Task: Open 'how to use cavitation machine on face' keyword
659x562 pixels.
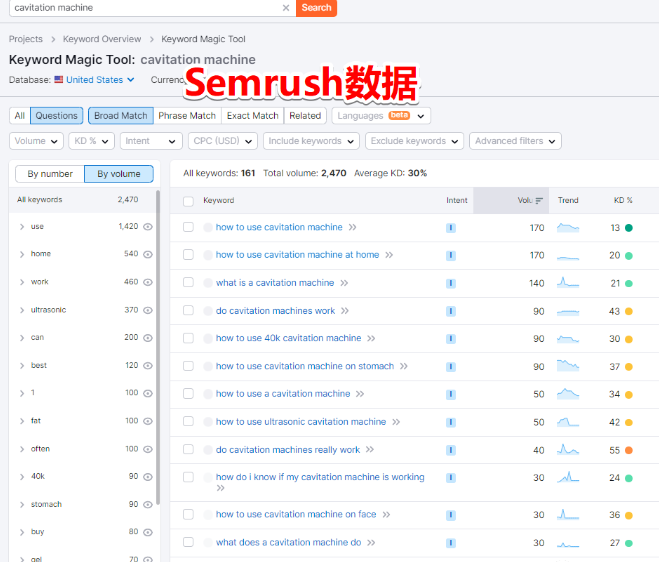Action: coord(296,514)
